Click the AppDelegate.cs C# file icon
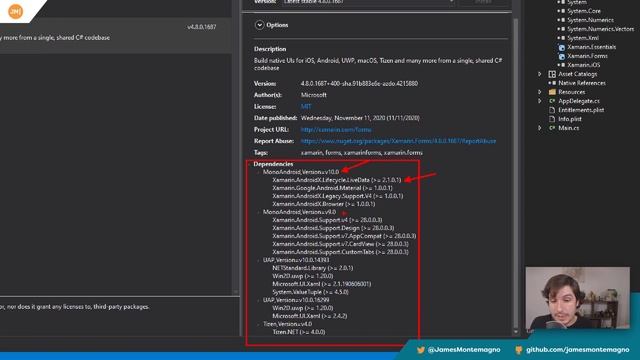This screenshot has width=640, height=360. click(552, 101)
